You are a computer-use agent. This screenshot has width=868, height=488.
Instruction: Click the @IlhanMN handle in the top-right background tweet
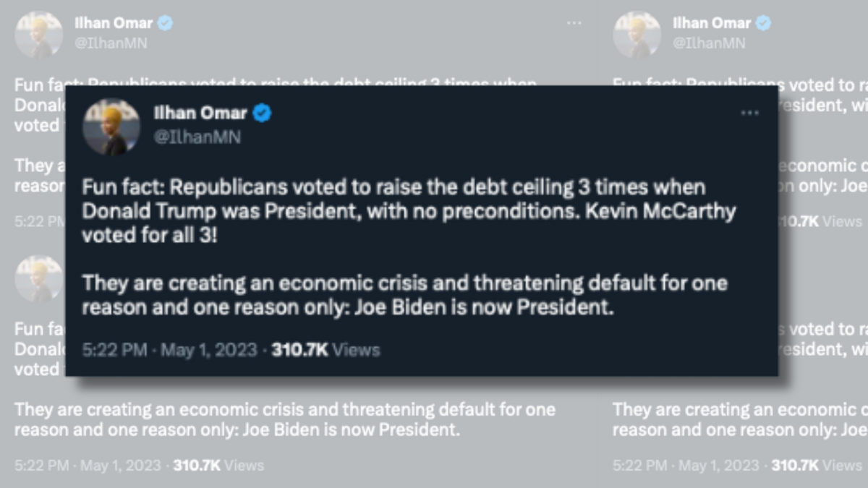tap(709, 43)
